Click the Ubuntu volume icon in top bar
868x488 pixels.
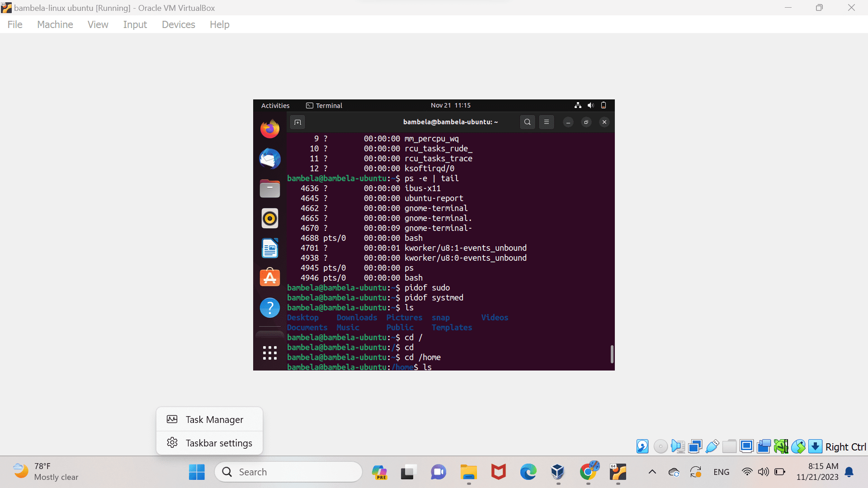coord(590,105)
